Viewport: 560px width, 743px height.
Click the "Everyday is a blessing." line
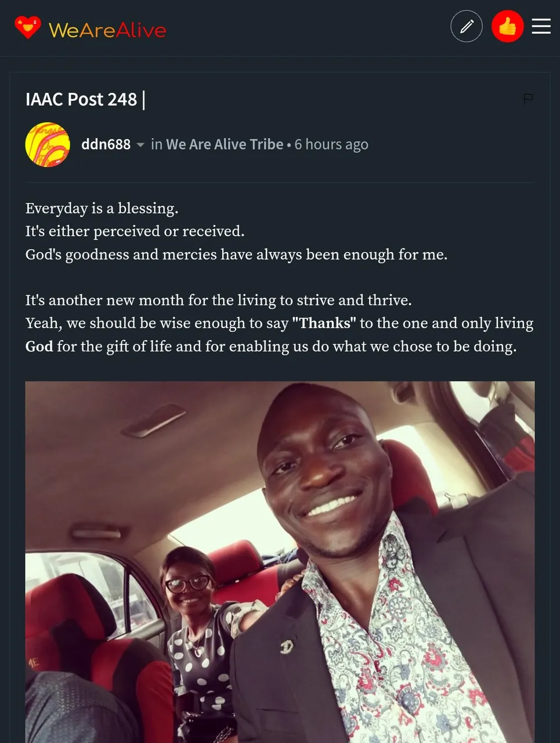click(102, 208)
